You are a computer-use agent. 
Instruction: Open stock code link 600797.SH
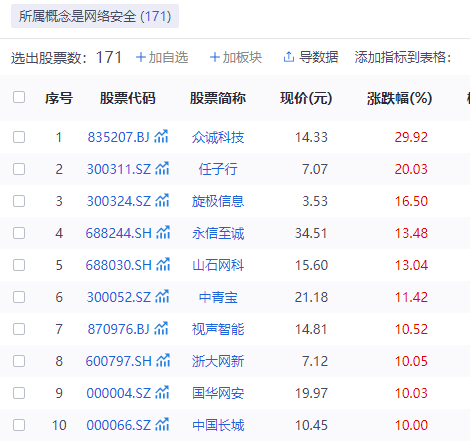pos(119,361)
